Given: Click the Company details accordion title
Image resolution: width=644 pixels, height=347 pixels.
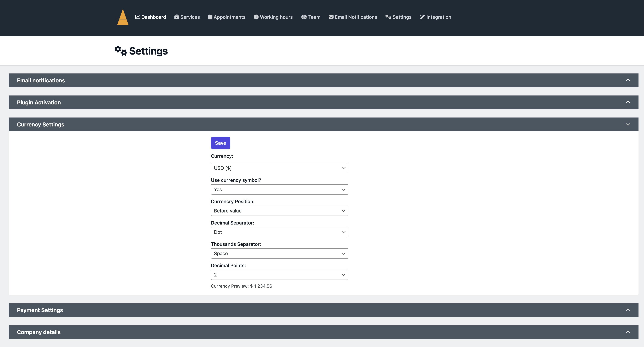Looking at the screenshot, I should tap(39, 332).
